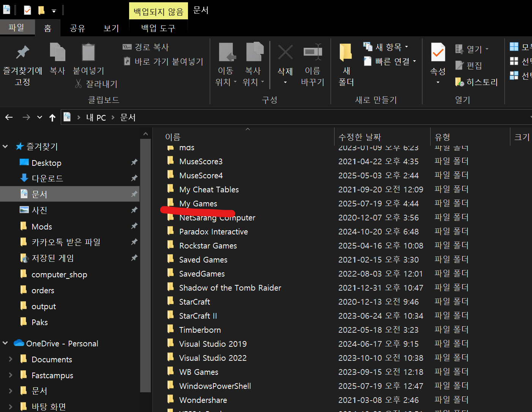Click the 백업되지 않음 contextual tab header
This screenshot has width=532, height=412.
click(x=158, y=11)
